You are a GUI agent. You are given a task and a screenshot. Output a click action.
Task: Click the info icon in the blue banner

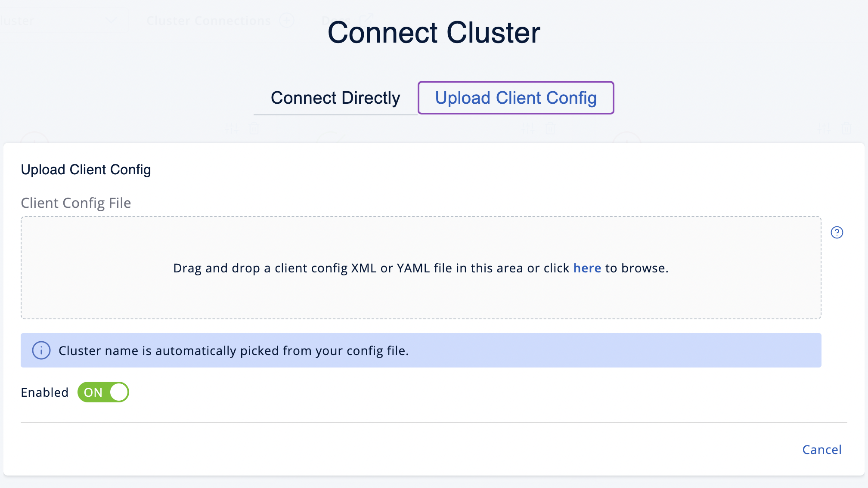pyautogui.click(x=40, y=350)
